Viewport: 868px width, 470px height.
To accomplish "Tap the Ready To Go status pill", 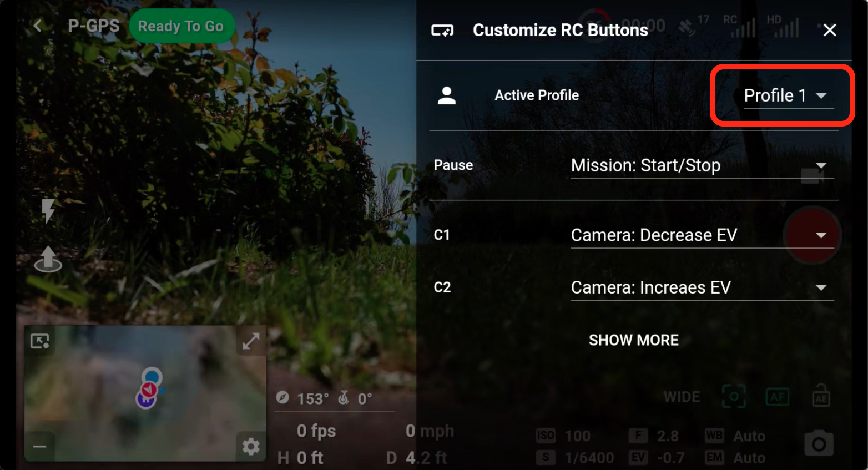I will point(181,26).
